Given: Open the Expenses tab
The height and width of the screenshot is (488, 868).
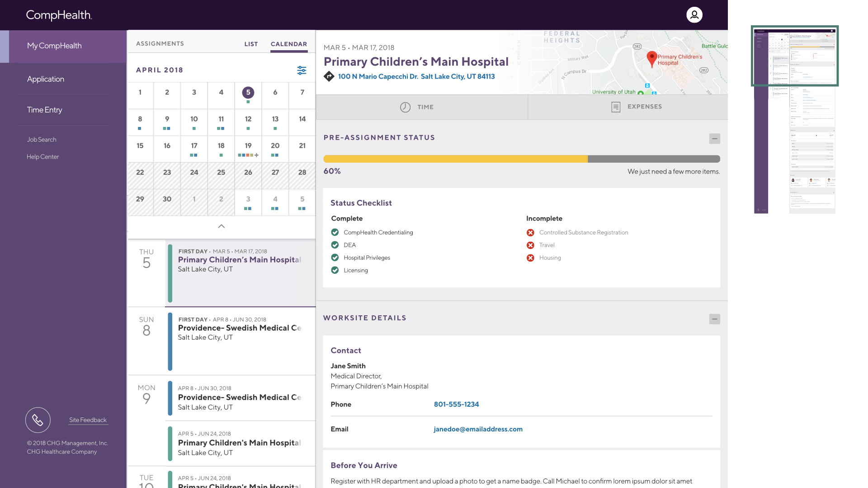Looking at the screenshot, I should pos(628,107).
